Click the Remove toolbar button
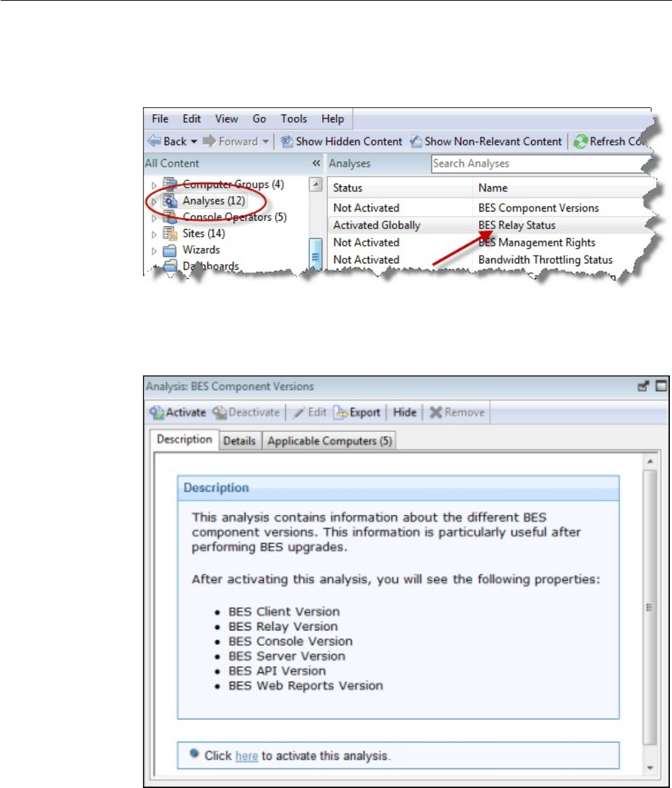Viewport: 672px width, 788px height. point(458,413)
